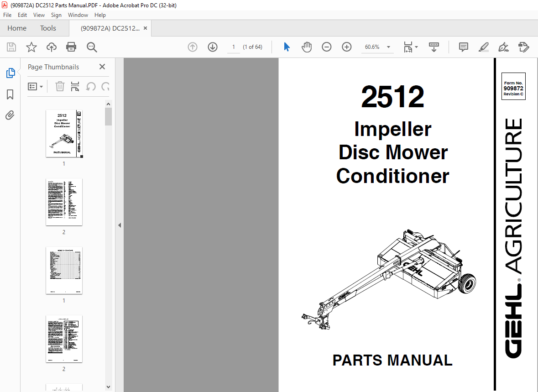538x392 pixels.
Task: Add file to starred favorites
Action: click(x=31, y=47)
